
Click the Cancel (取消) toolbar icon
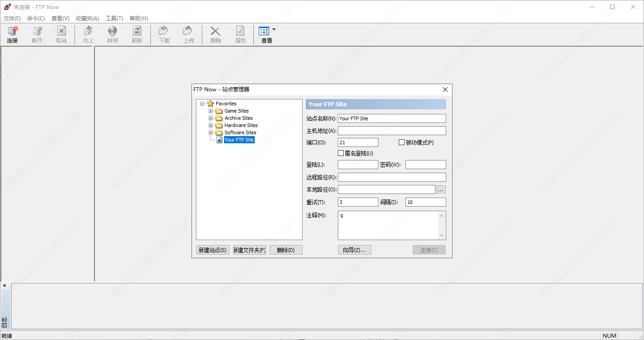coord(61,31)
